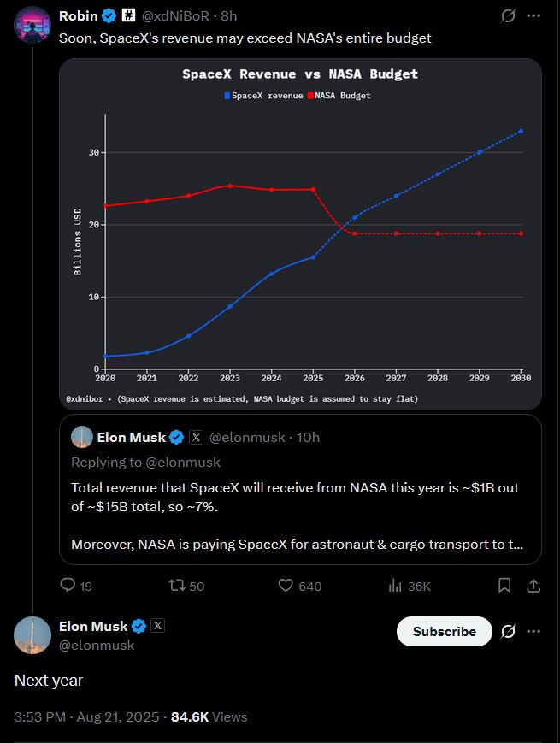
Task: Click the reply icon on Robin's post
Action: coord(68,586)
